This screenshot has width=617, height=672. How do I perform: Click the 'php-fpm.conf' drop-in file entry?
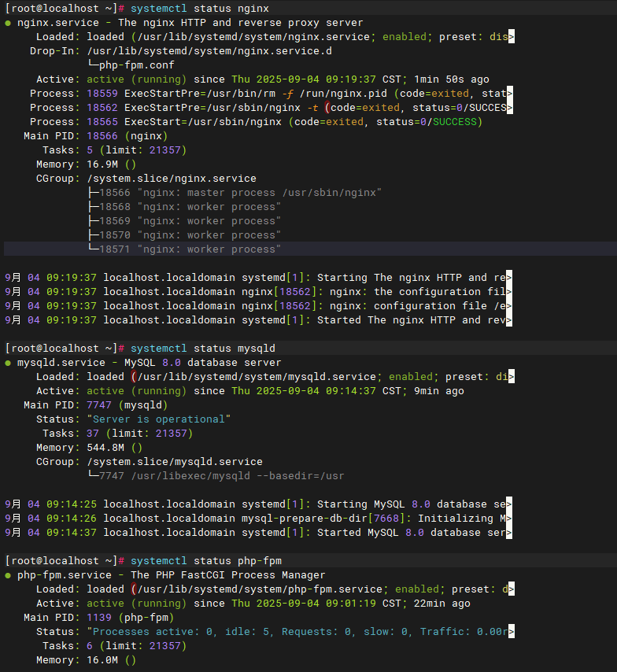pos(137,65)
